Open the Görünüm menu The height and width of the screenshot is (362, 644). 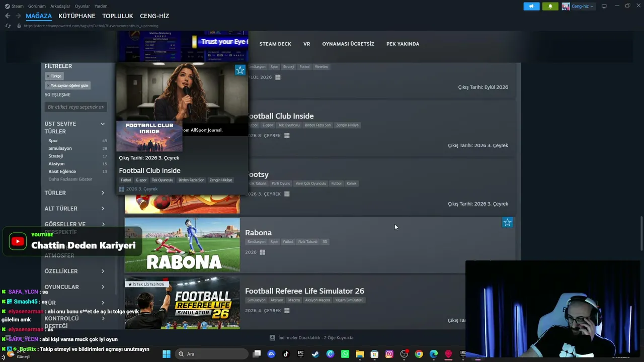(37, 6)
